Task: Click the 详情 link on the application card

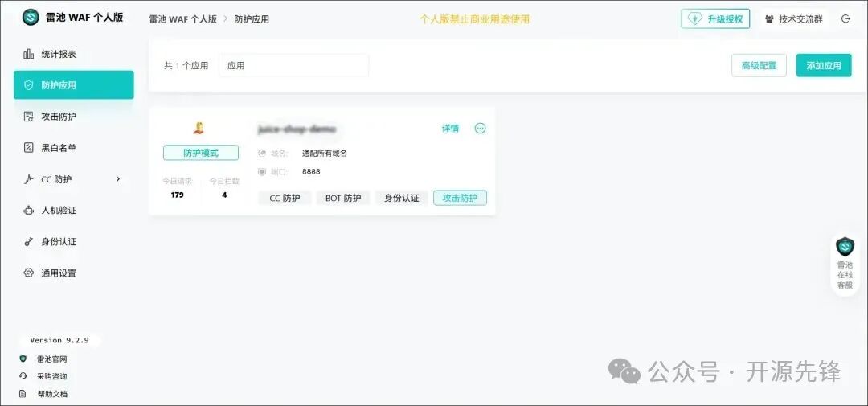Action: 450,128
